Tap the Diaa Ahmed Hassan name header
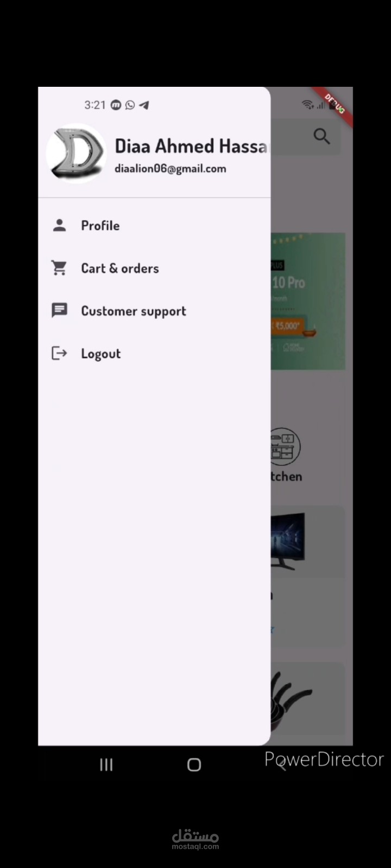The height and width of the screenshot is (868, 391). point(192,146)
